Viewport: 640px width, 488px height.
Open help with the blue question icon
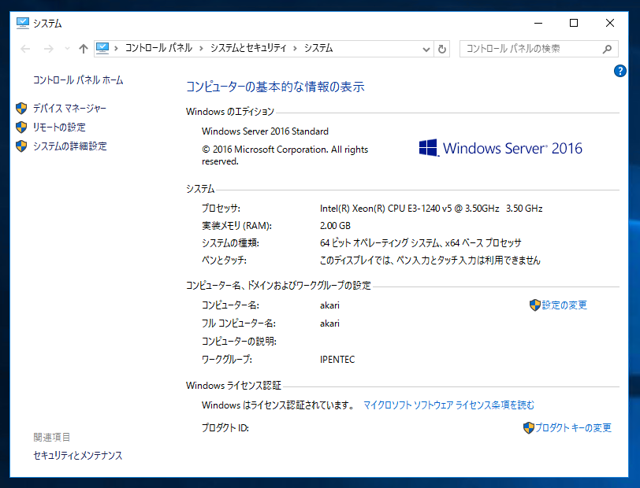pos(620,71)
